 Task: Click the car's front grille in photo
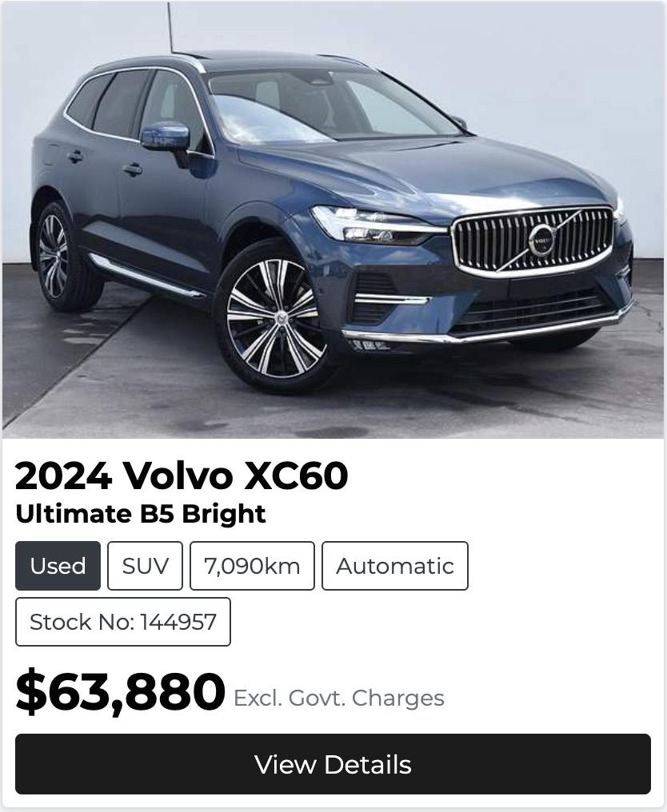click(533, 241)
